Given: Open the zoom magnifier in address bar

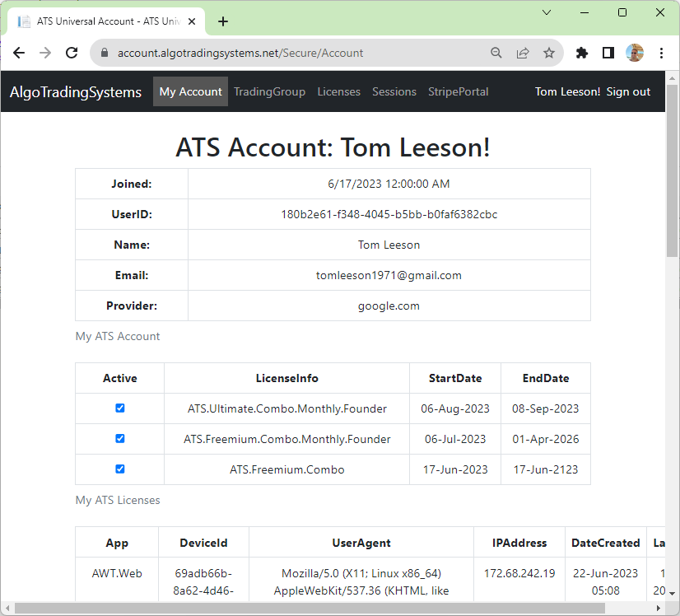Looking at the screenshot, I should coord(496,53).
